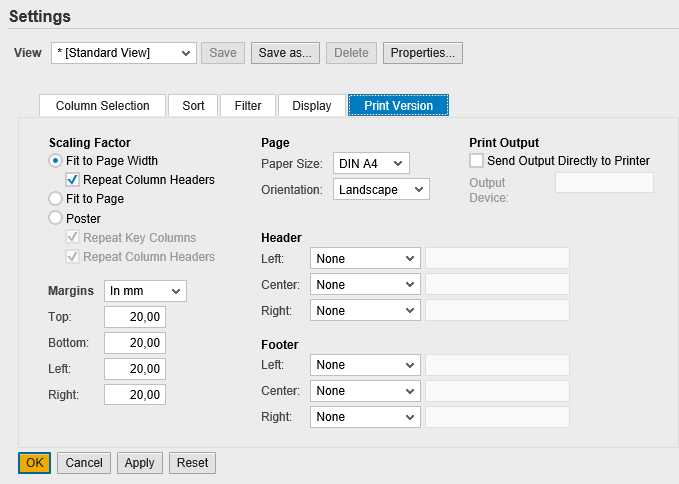Image resolution: width=679 pixels, height=484 pixels.
Task: Expand the Orientation Landscape dropdown
Action: point(381,189)
